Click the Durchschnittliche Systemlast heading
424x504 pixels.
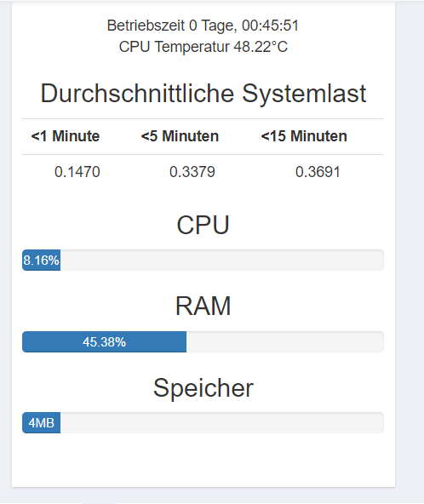click(x=203, y=94)
